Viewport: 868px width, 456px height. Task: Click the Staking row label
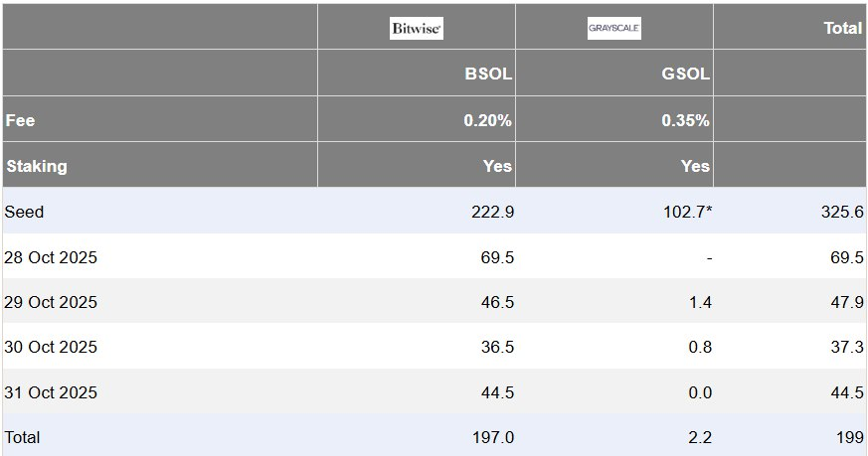pos(37,166)
